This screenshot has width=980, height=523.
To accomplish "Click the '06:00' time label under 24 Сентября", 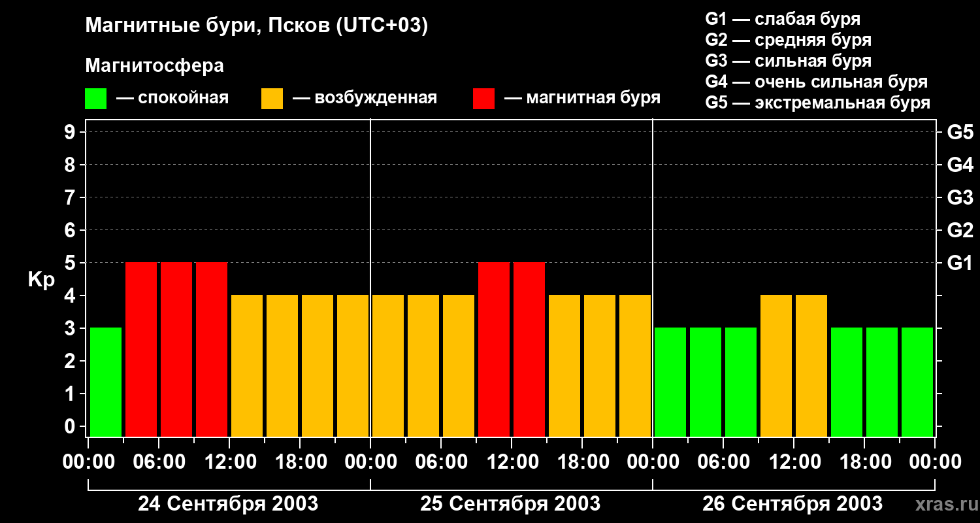I will (159, 462).
